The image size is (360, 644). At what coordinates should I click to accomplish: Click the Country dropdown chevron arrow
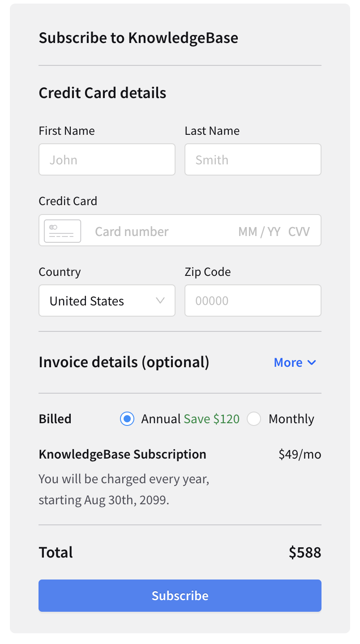click(160, 301)
